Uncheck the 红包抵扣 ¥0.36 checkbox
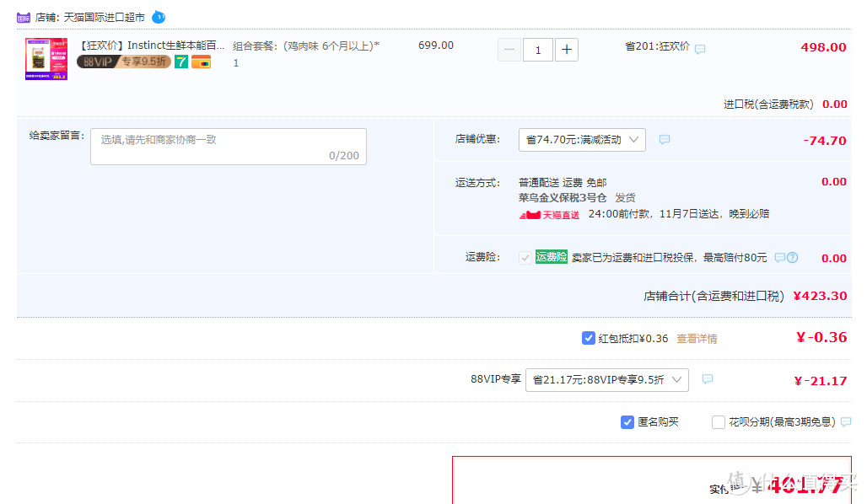The image size is (867, 504). (589, 338)
